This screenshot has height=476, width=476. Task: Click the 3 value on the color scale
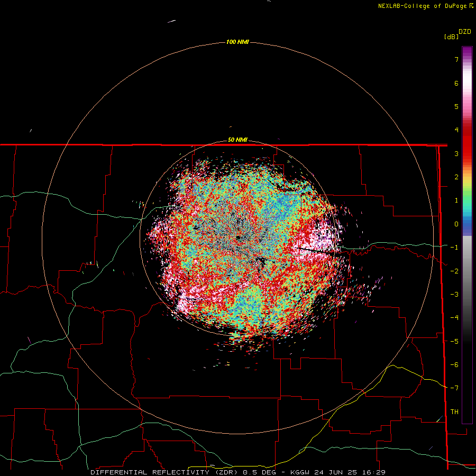click(x=456, y=153)
